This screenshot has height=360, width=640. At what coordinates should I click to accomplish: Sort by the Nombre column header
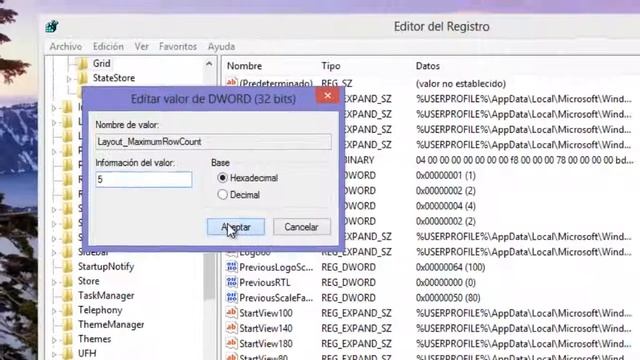(x=244, y=66)
